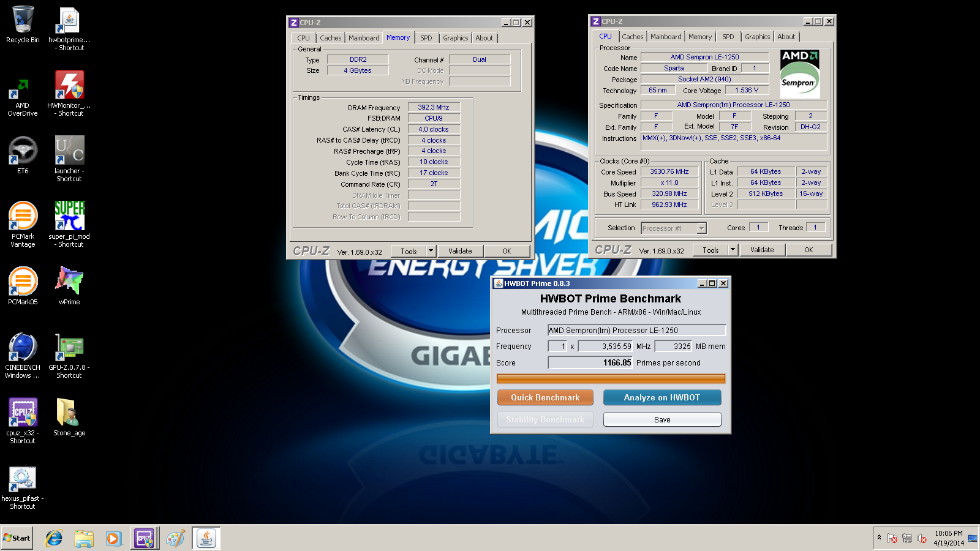Screen dimensions: 980x551
Task: Switch to SPD tab in left CPU-Z window
Action: pos(426,38)
